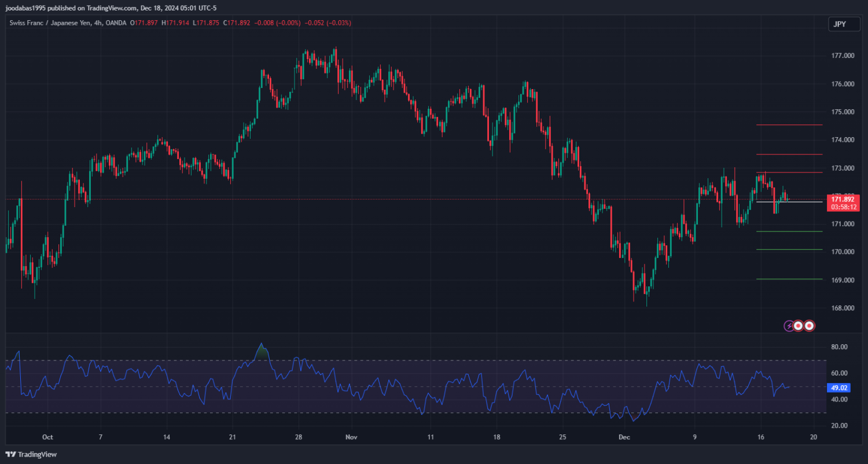Select the blue 49.02 RSI value label
Viewport: 868px width, 464px height.
click(839, 388)
